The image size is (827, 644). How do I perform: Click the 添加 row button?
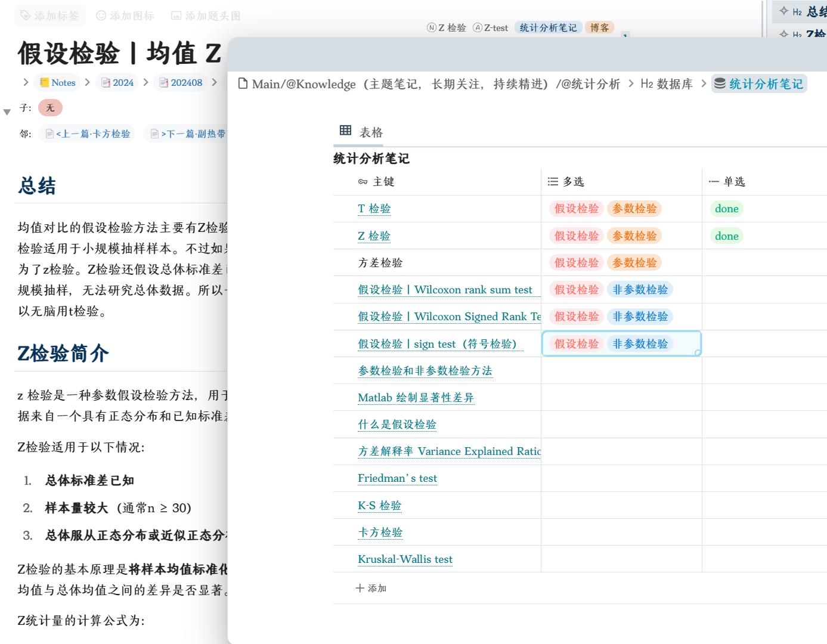tap(371, 589)
